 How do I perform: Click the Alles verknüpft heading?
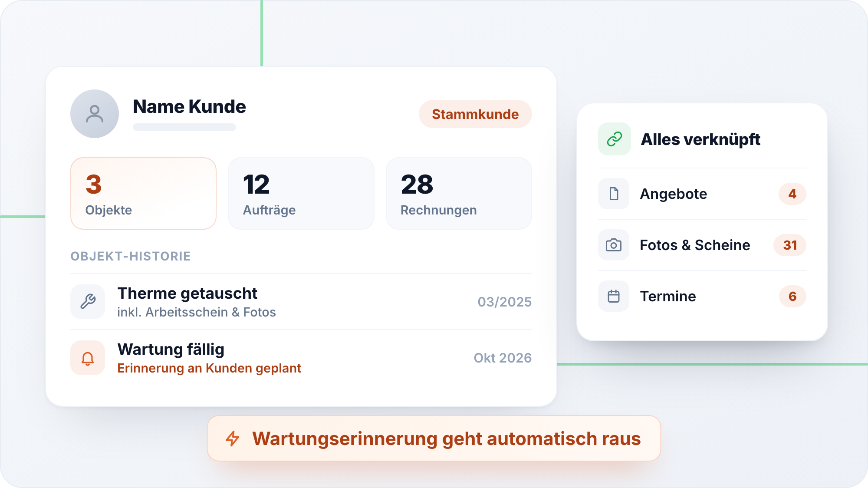pos(700,139)
